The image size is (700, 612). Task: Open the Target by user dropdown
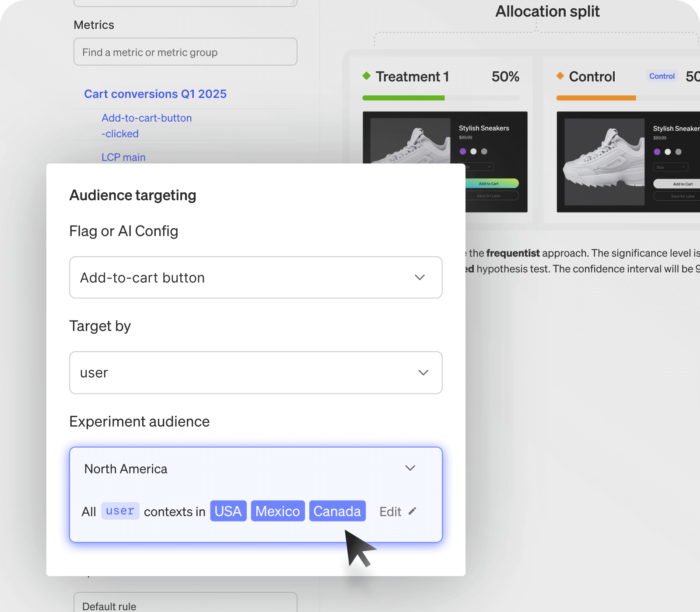tap(256, 372)
